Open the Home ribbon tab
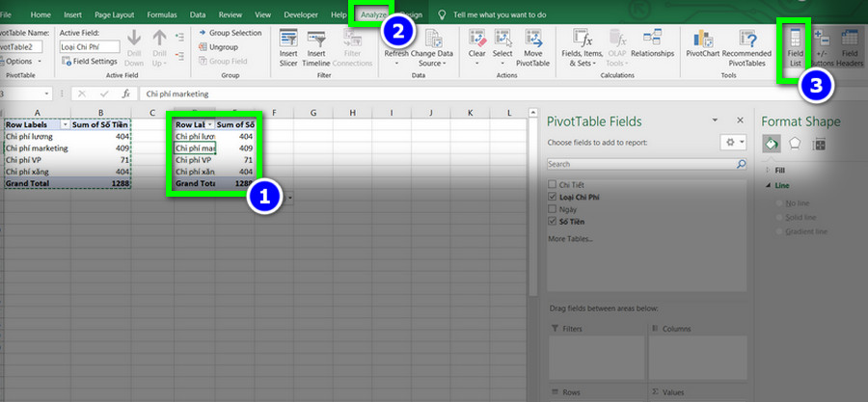The height and width of the screenshot is (402, 868). tap(41, 14)
